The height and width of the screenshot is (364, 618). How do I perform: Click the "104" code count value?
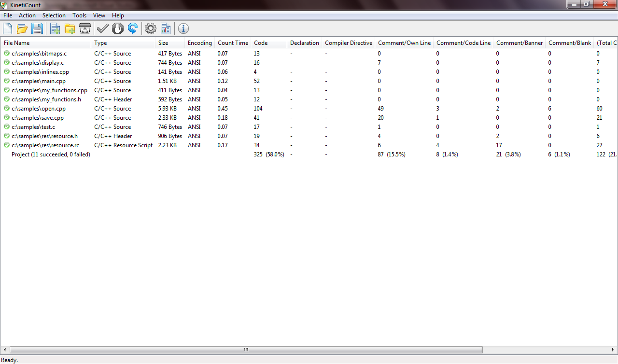click(258, 109)
